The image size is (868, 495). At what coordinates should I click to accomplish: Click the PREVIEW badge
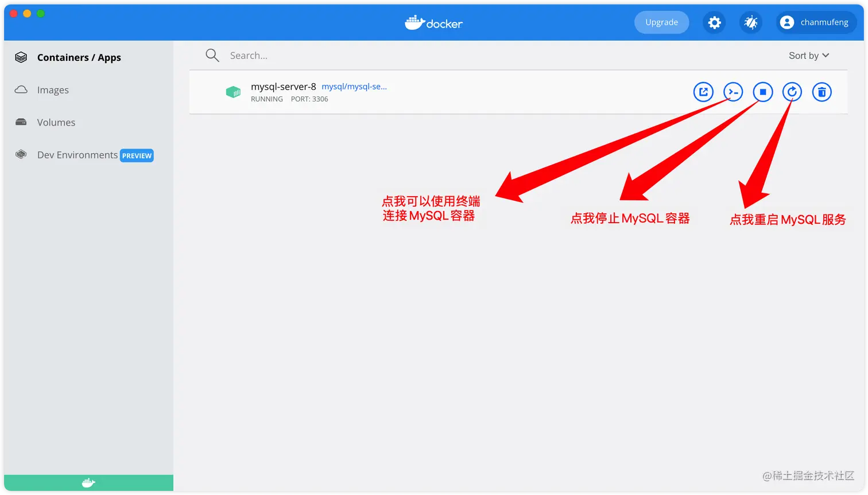pyautogui.click(x=137, y=155)
